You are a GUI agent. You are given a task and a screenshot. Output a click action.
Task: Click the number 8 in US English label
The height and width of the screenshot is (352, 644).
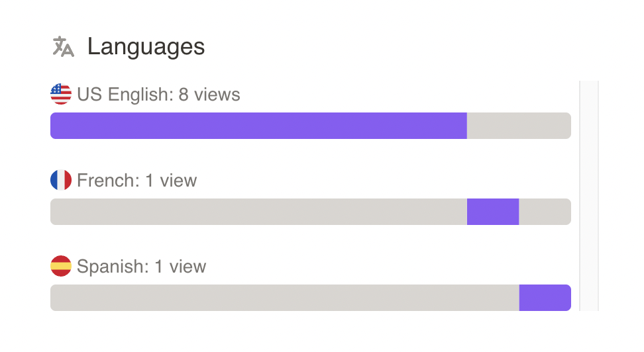point(183,95)
